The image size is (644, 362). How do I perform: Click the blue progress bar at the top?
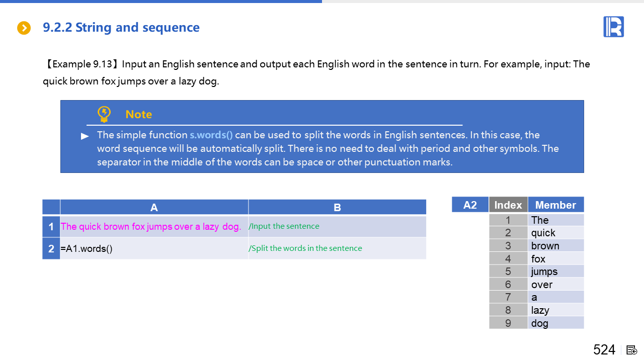pos(161,2)
